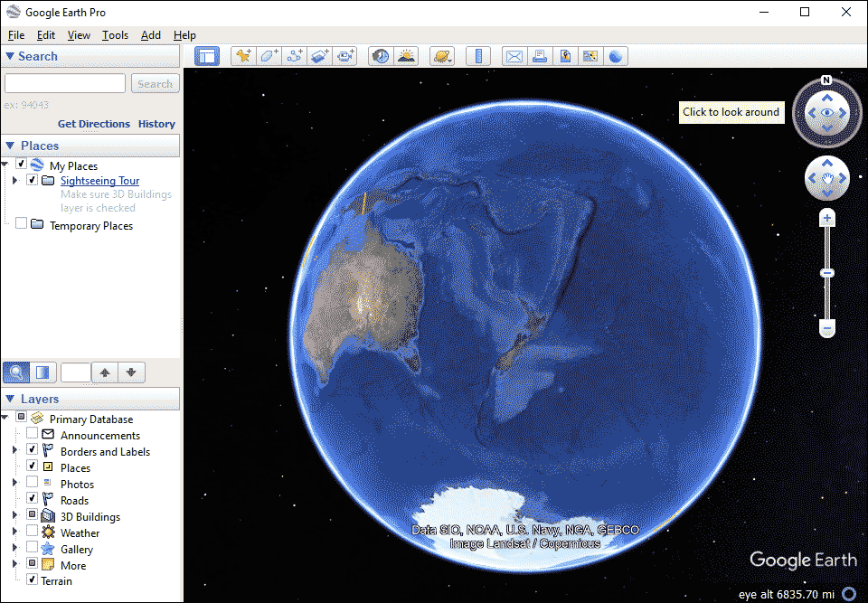Uncheck the Sightseeing Tour checkbox
The height and width of the screenshot is (603, 868).
[33, 179]
